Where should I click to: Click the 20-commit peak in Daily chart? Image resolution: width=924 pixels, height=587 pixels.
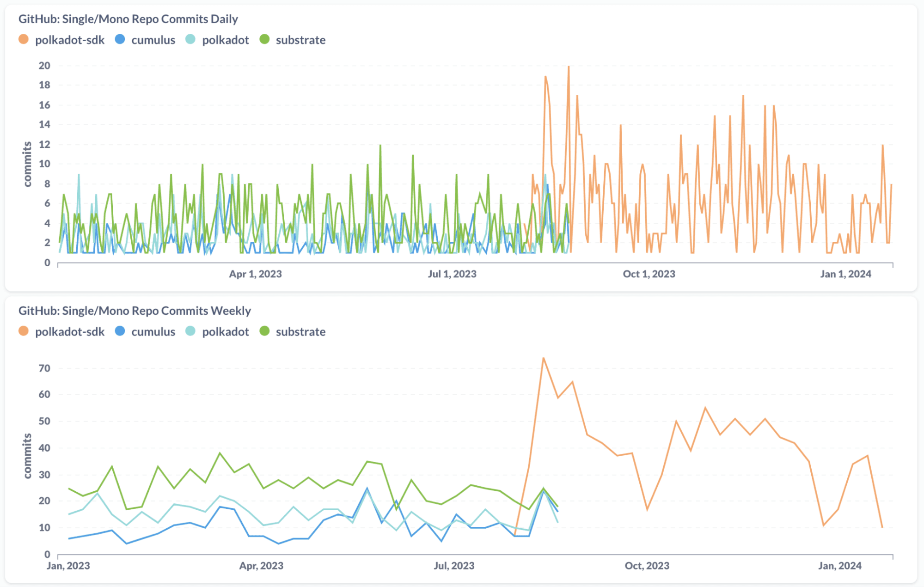pyautogui.click(x=569, y=67)
